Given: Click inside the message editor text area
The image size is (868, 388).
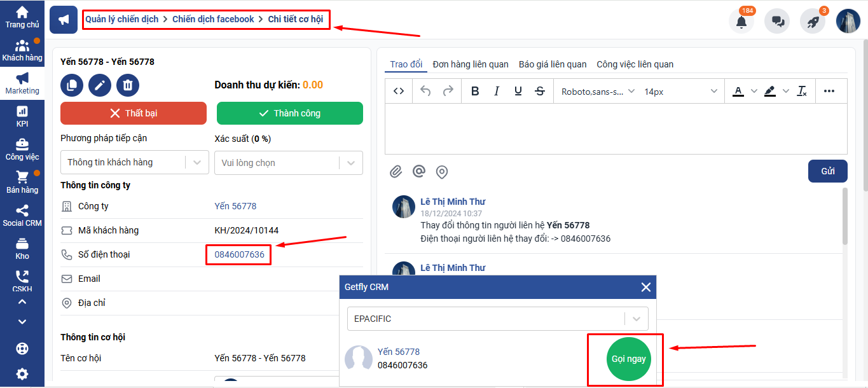Looking at the screenshot, I should (616, 128).
